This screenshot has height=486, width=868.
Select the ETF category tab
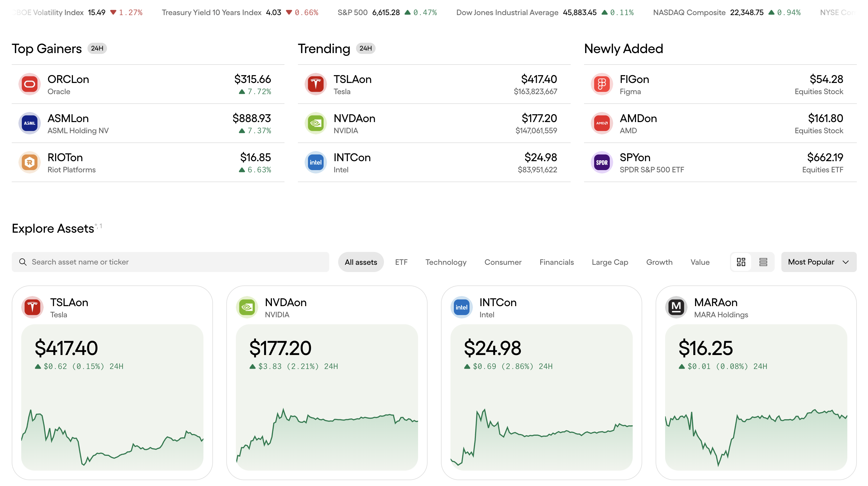(x=401, y=262)
